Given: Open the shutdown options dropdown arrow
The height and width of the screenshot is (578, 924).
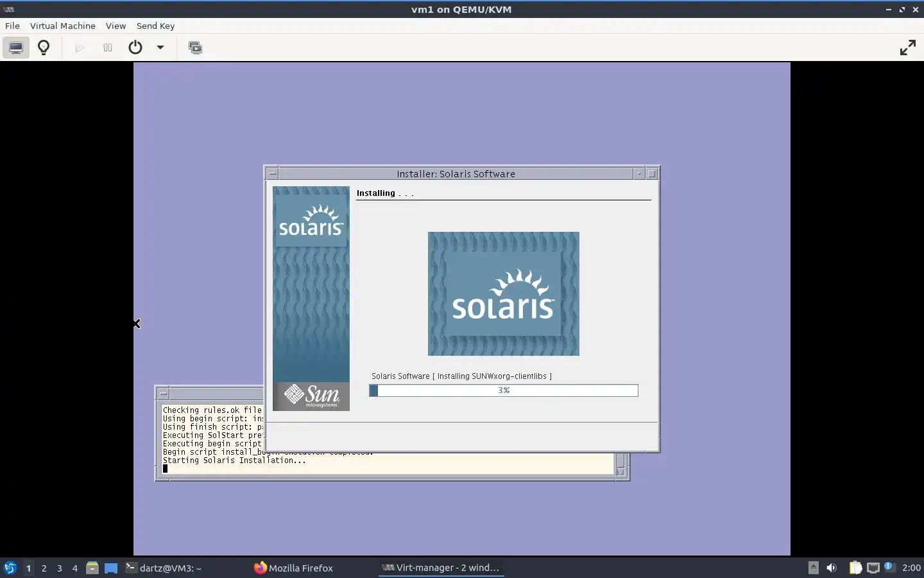Looking at the screenshot, I should pyautogui.click(x=160, y=48).
